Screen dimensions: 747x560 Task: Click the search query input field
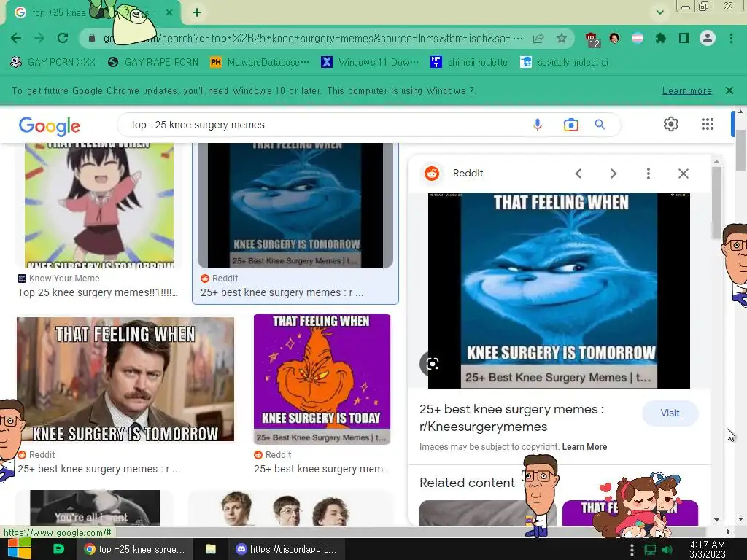click(x=324, y=125)
